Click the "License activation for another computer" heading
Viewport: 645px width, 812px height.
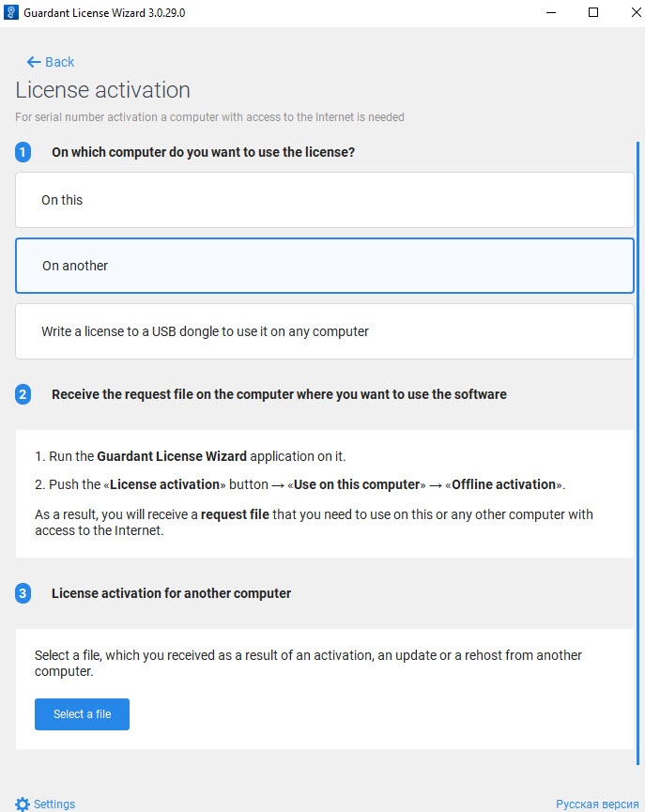click(171, 593)
